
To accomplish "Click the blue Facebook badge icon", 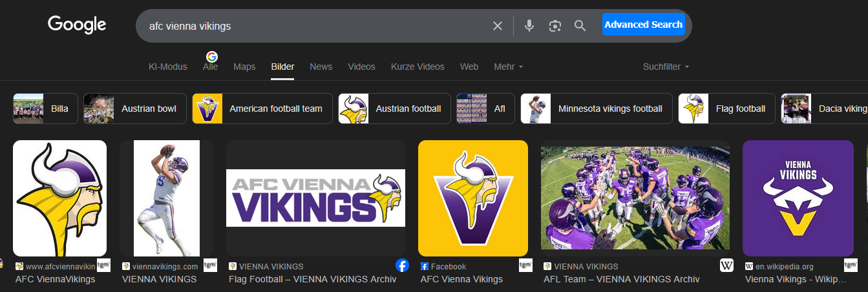I will point(402,265).
